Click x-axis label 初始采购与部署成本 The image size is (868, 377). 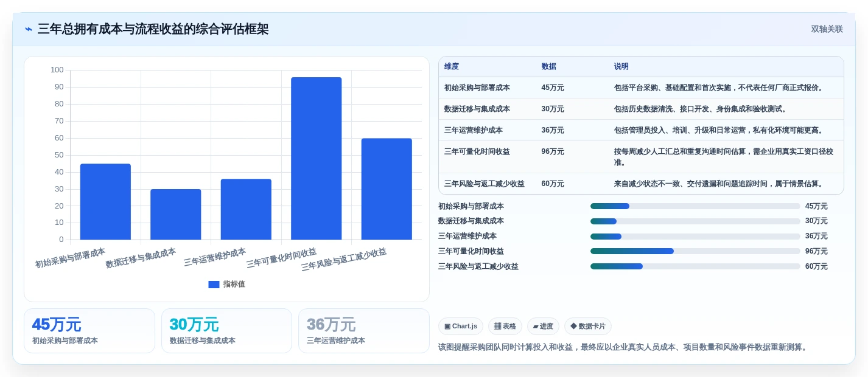pyautogui.click(x=70, y=258)
